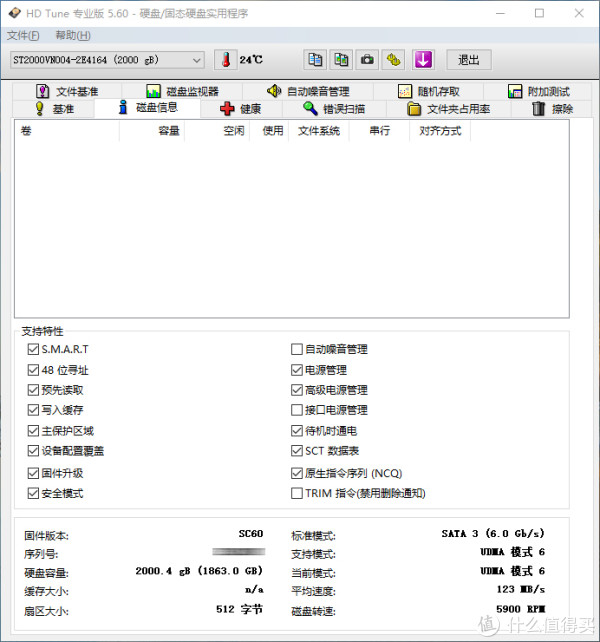
Task: Click the purple down-arrow save icon
Action: click(x=422, y=60)
